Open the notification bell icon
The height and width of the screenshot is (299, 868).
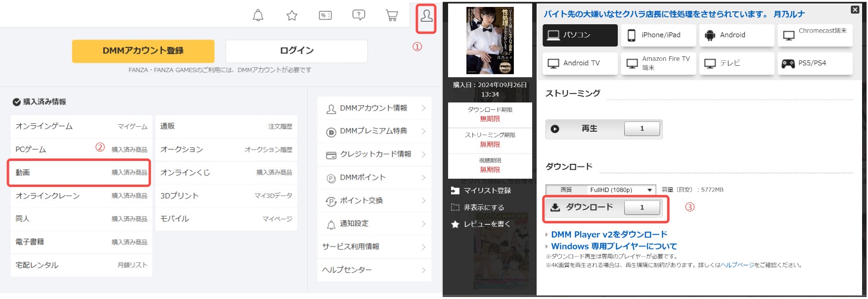click(258, 15)
